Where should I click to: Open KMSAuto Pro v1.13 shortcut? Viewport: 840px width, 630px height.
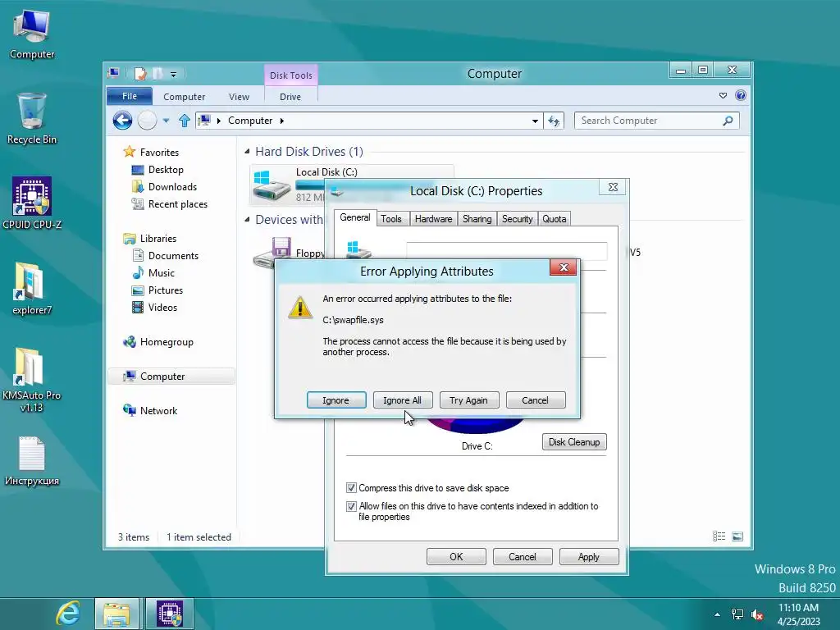coord(32,379)
